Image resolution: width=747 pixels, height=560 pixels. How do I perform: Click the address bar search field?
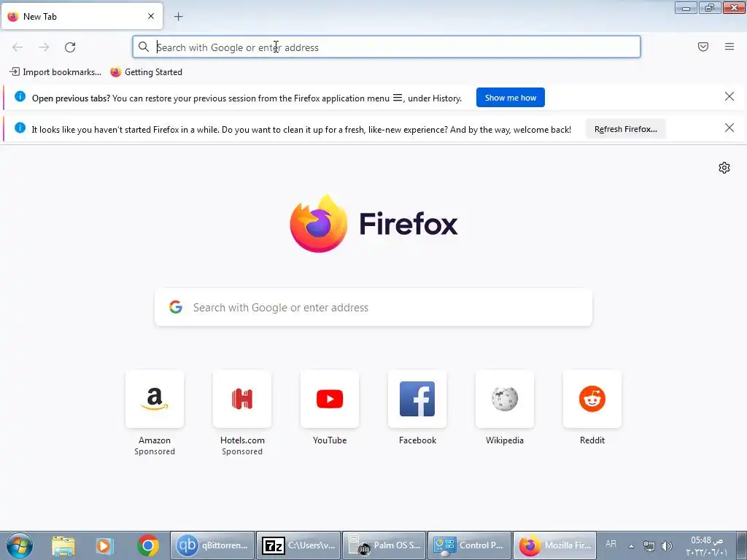[387, 47]
